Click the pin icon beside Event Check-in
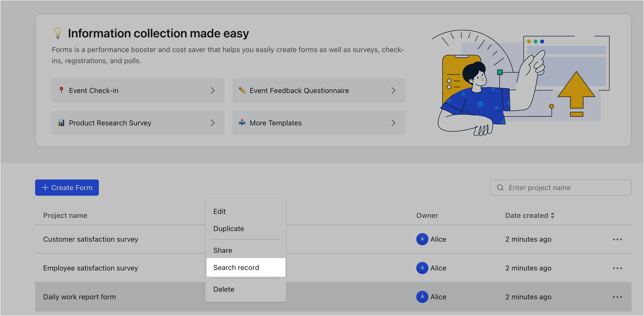This screenshot has width=644, height=316. [x=61, y=91]
